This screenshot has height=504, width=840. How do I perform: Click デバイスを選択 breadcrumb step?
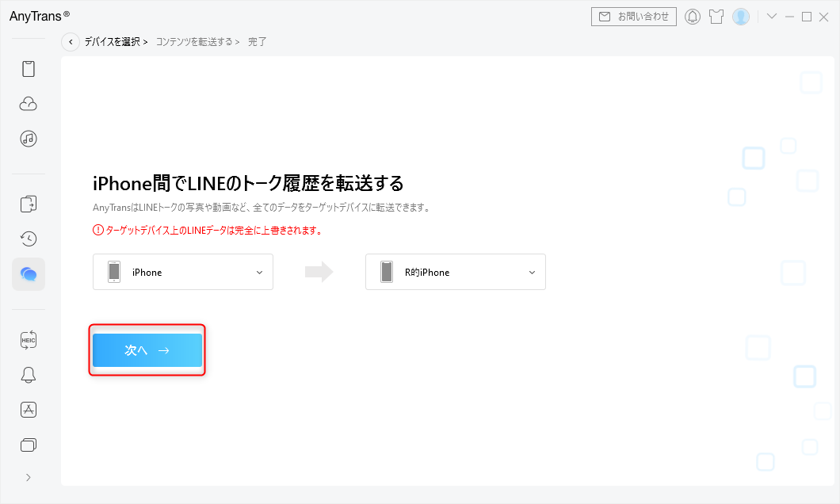click(112, 42)
